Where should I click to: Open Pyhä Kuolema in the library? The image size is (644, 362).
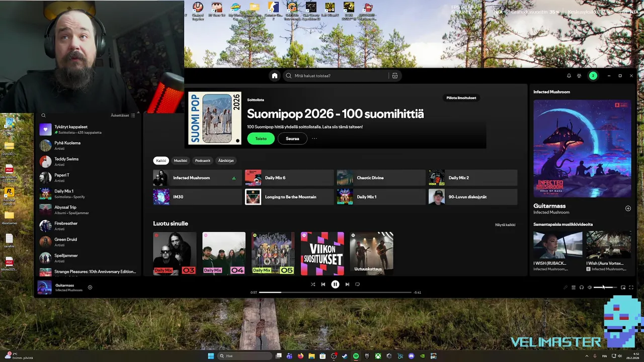coord(89,146)
